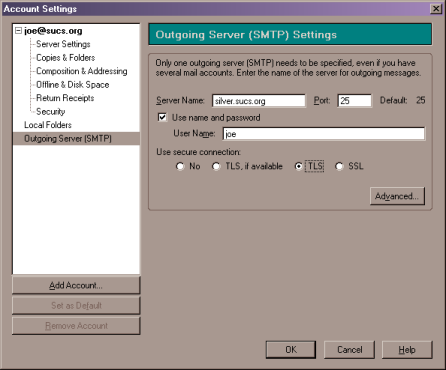The width and height of the screenshot is (446, 370).
Task: Dismiss the dialog with Cancel
Action: coord(349,350)
